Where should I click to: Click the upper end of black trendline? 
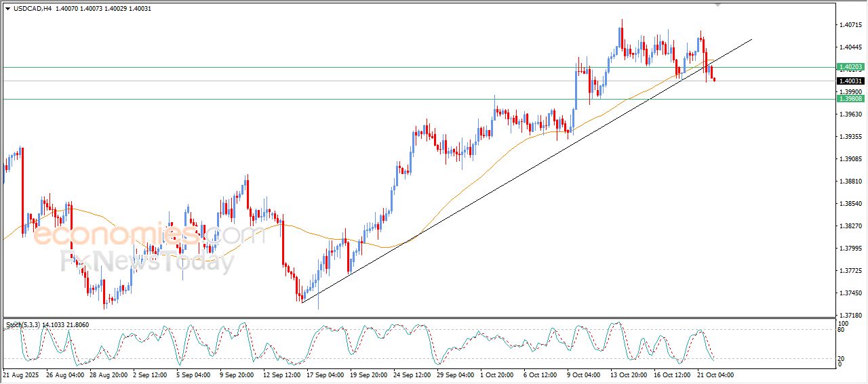tap(751, 40)
